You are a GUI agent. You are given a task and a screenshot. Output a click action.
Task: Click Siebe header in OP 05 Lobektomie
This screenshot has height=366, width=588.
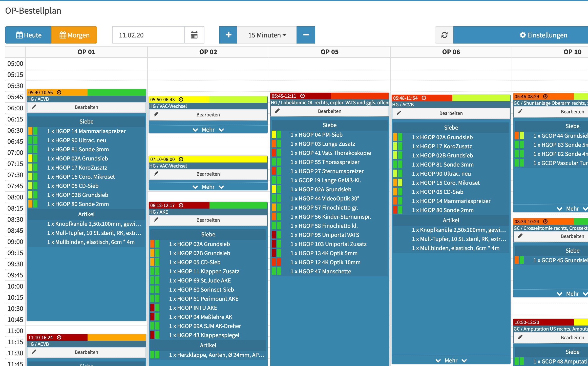pyautogui.click(x=329, y=125)
